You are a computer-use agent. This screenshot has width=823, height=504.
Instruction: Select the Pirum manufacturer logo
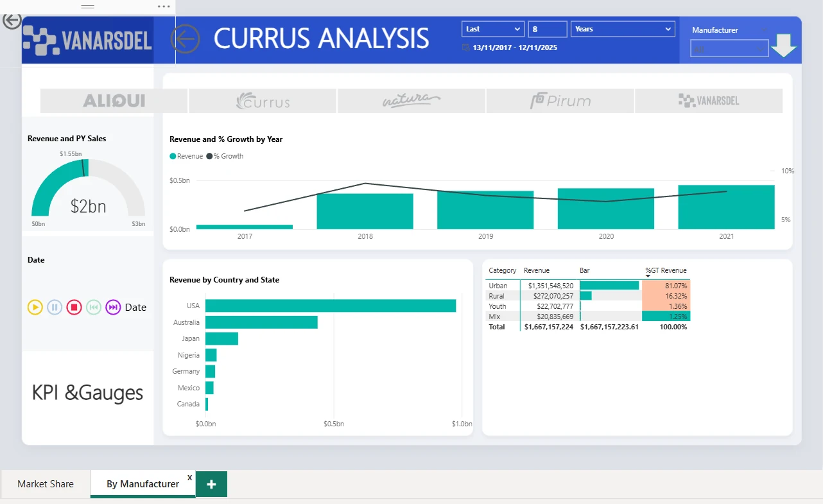coord(560,101)
